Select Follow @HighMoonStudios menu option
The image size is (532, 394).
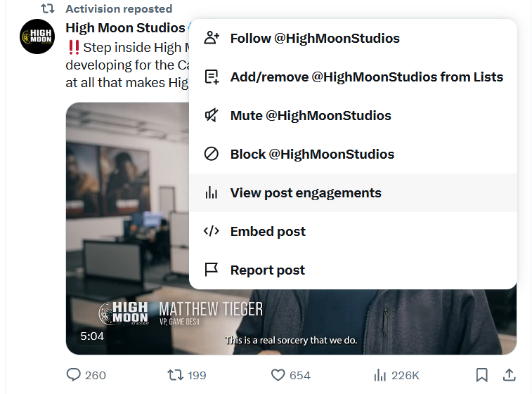315,39
